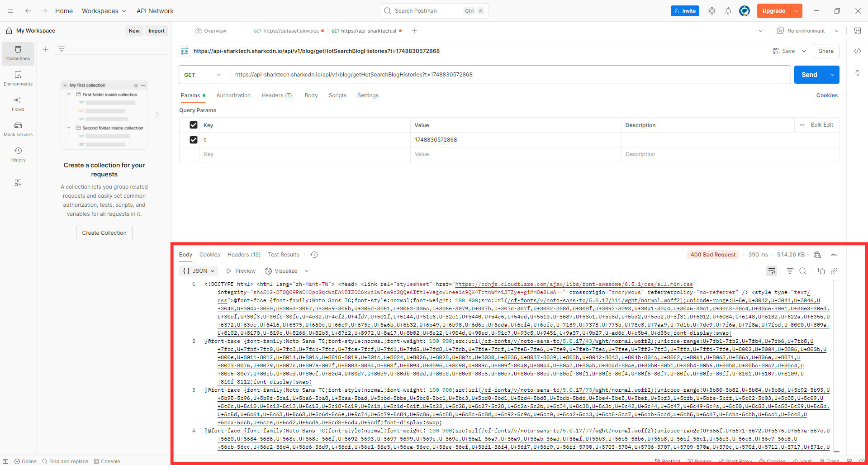Open the Workspaces dropdown
The height and width of the screenshot is (465, 868).
(x=104, y=11)
